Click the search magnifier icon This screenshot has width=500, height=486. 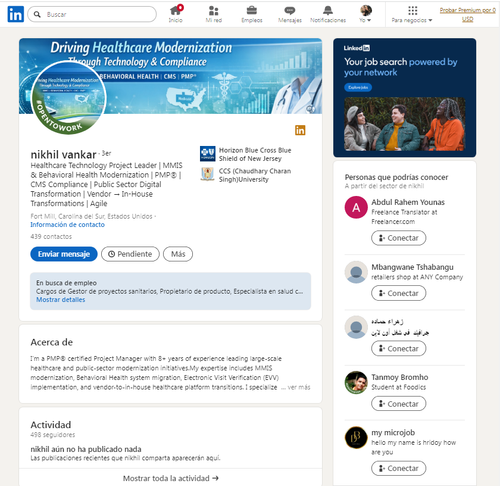pyautogui.click(x=37, y=14)
